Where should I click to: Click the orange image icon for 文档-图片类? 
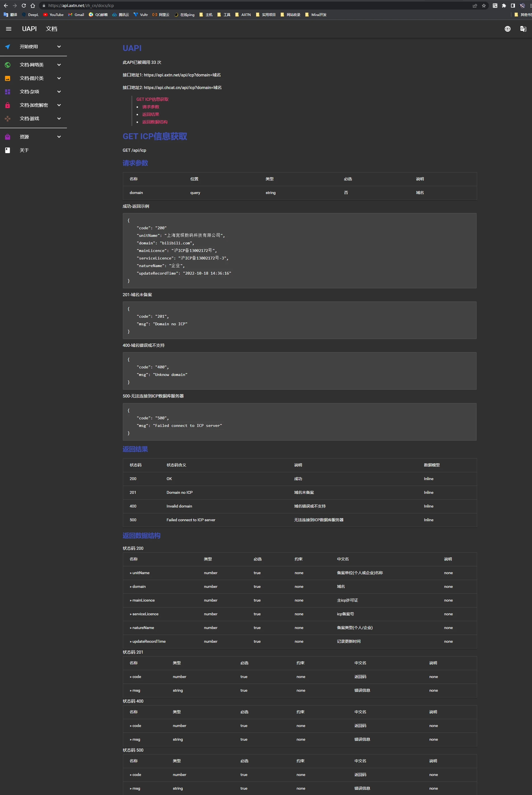[x=8, y=78]
